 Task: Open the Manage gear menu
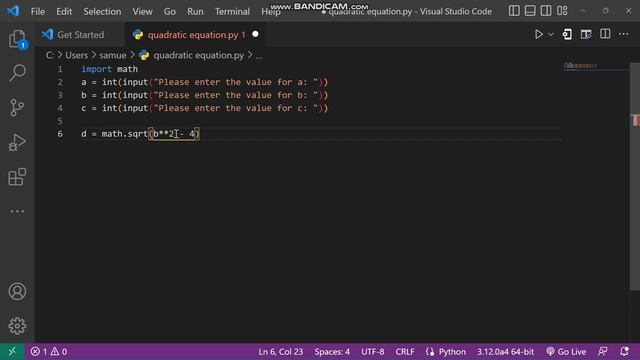17,326
